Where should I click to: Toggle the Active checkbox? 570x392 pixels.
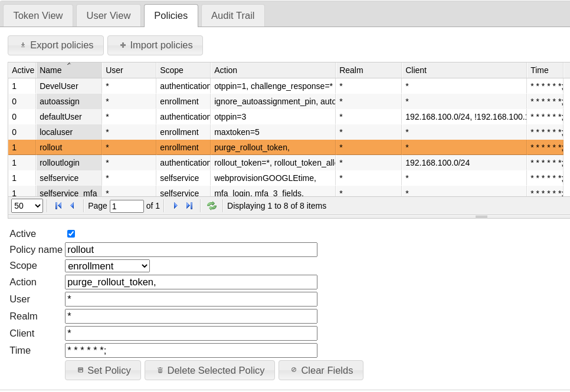coord(71,233)
